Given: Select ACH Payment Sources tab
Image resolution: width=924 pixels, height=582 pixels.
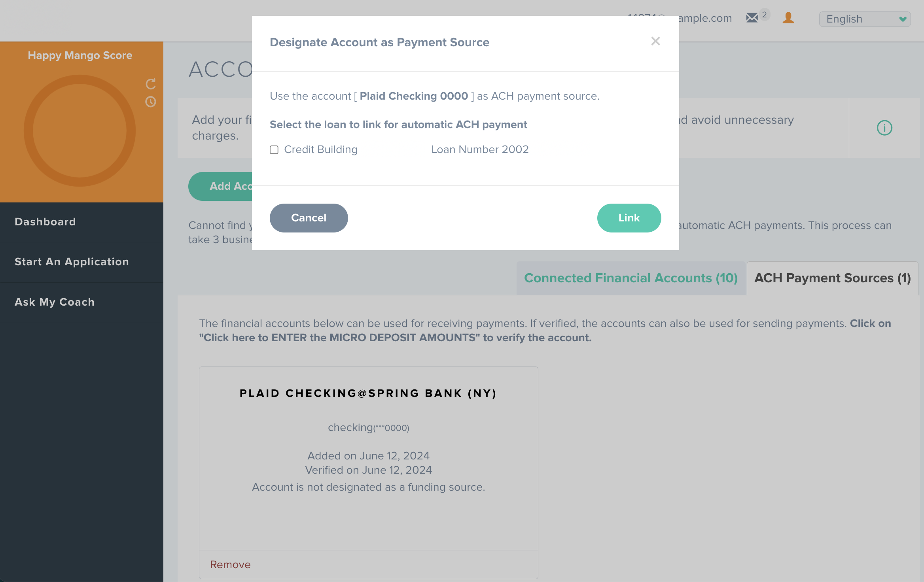Looking at the screenshot, I should coord(832,278).
